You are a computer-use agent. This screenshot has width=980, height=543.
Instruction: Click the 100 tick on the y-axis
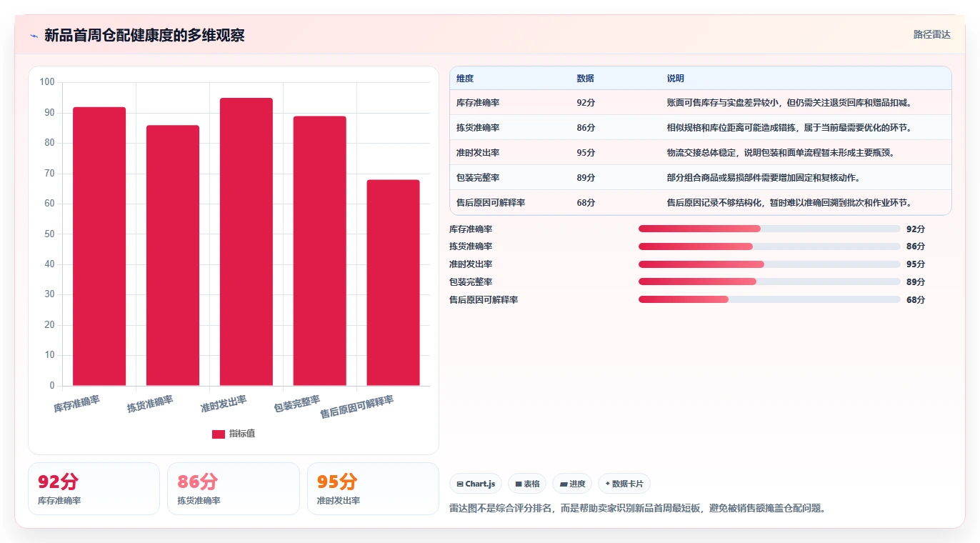point(47,82)
